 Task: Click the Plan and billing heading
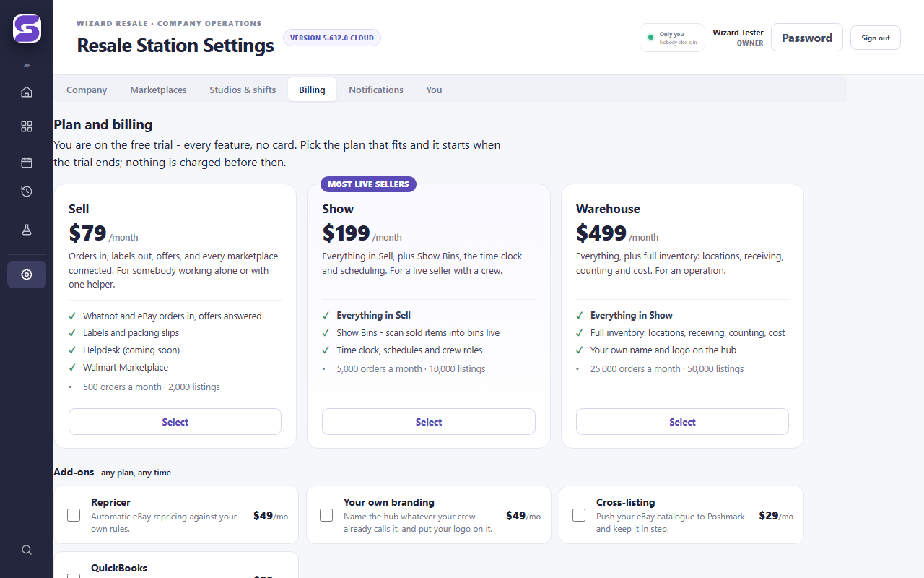pos(103,125)
